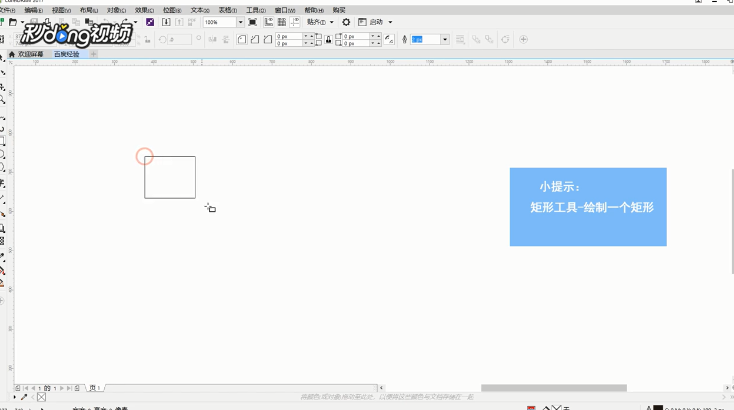Open the 位图 (Bitmaps) menu
The width and height of the screenshot is (734, 410).
[172, 10]
